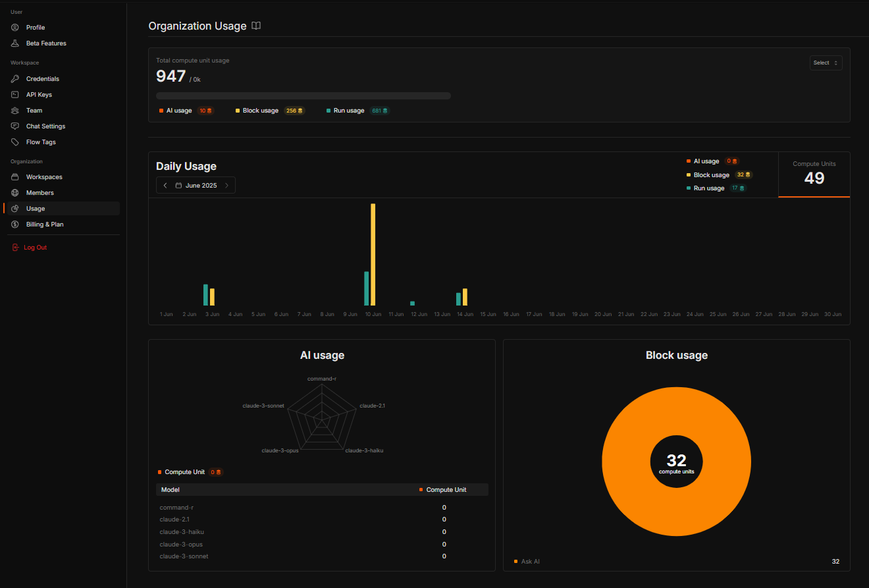Open the book icon beside Organization Usage title

[x=255, y=26]
